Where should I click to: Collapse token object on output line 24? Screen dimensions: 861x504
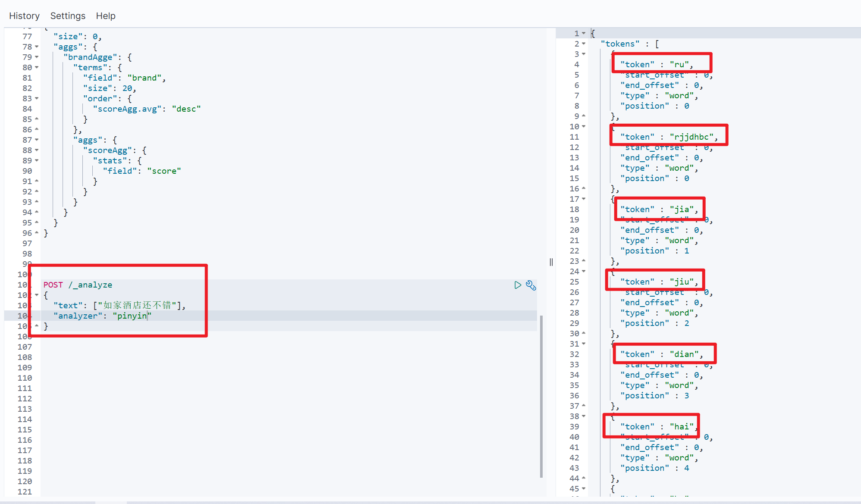[x=584, y=271]
